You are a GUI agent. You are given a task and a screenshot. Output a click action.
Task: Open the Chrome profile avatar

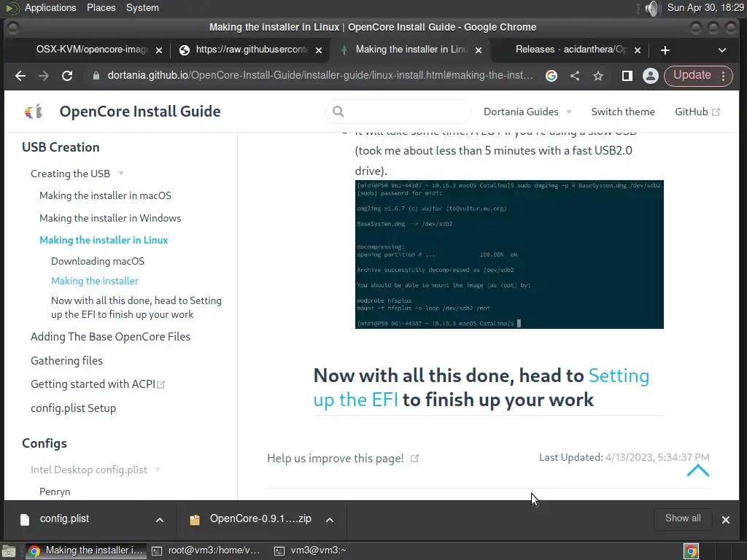click(x=650, y=76)
